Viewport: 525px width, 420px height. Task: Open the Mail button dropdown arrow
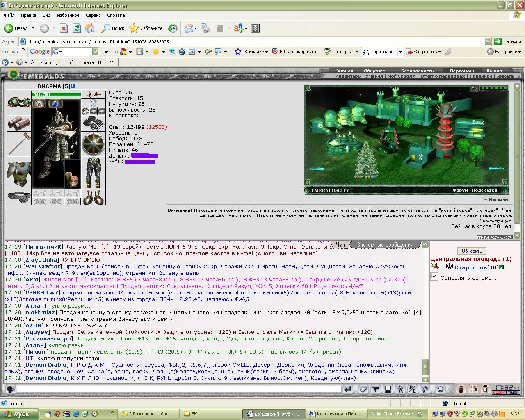pyautogui.click(x=196, y=28)
